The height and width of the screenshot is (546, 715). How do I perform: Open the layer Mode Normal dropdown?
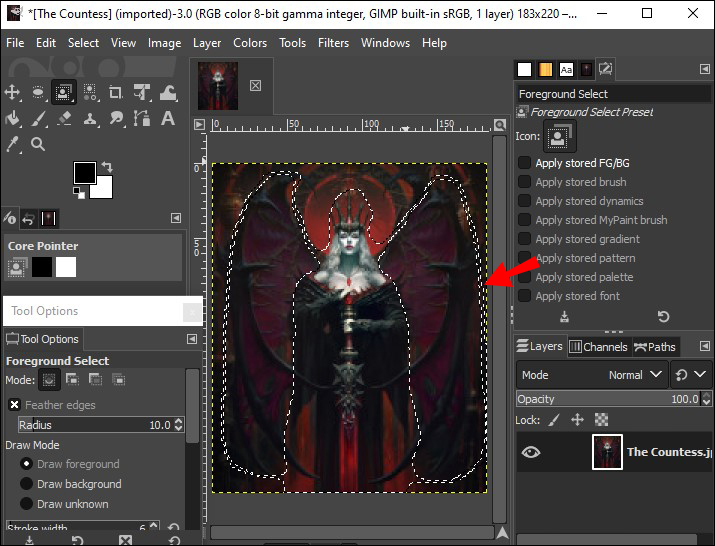(636, 375)
